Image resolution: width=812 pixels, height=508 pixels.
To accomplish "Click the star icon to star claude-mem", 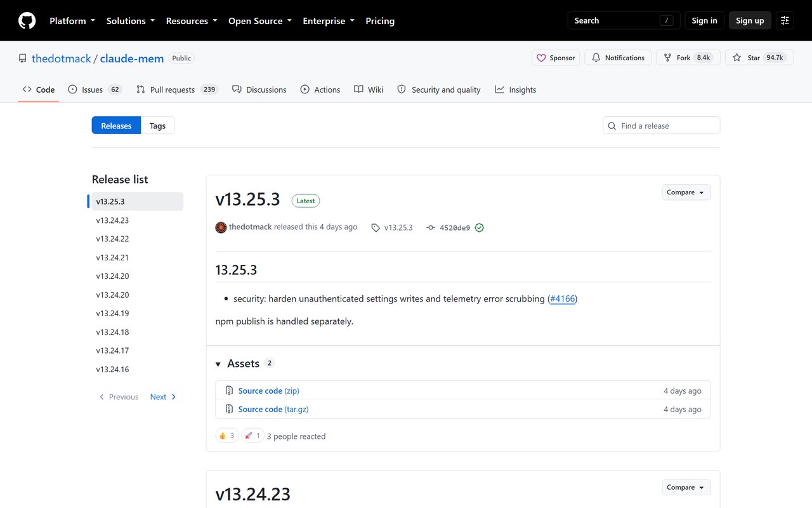I will pyautogui.click(x=737, y=58).
